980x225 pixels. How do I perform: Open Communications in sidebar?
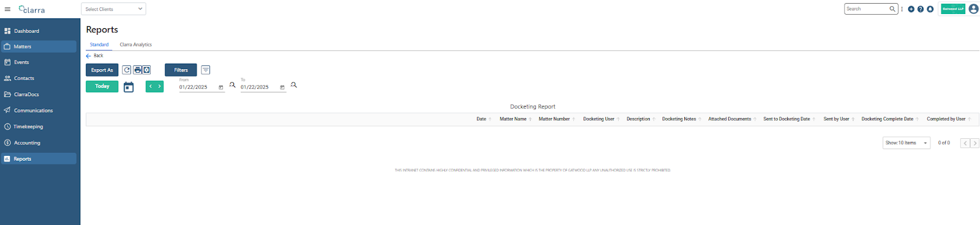point(40,111)
